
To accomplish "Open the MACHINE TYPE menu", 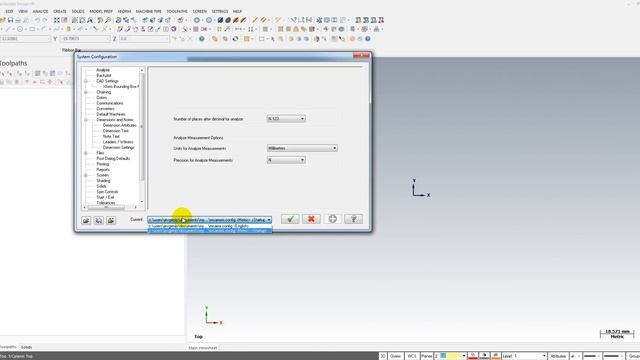I will [149, 11].
